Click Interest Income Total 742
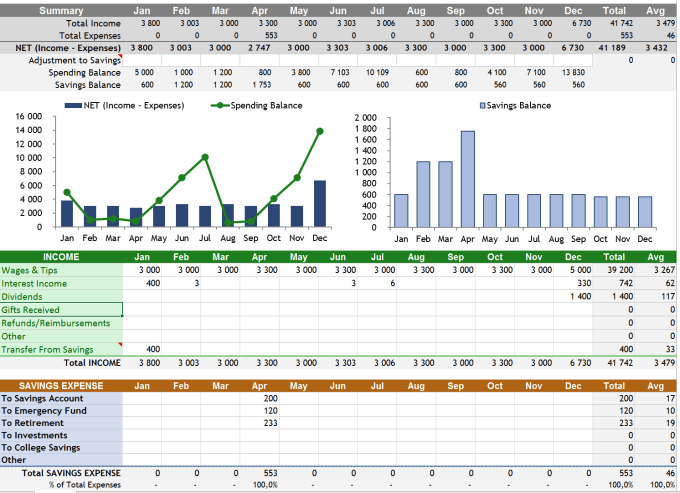Image resolution: width=680 pixels, height=493 pixels. [626, 283]
